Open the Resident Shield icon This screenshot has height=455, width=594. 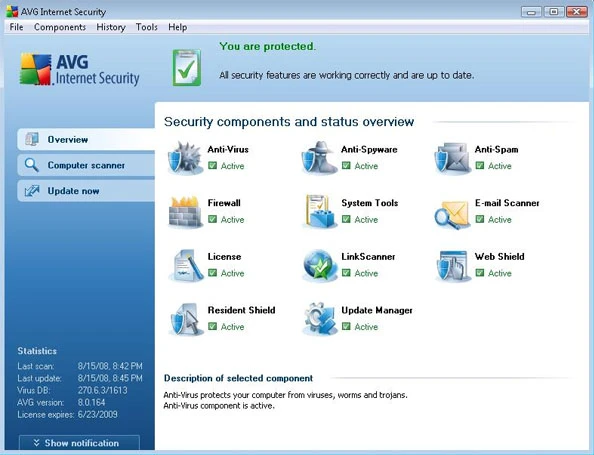[186, 319]
